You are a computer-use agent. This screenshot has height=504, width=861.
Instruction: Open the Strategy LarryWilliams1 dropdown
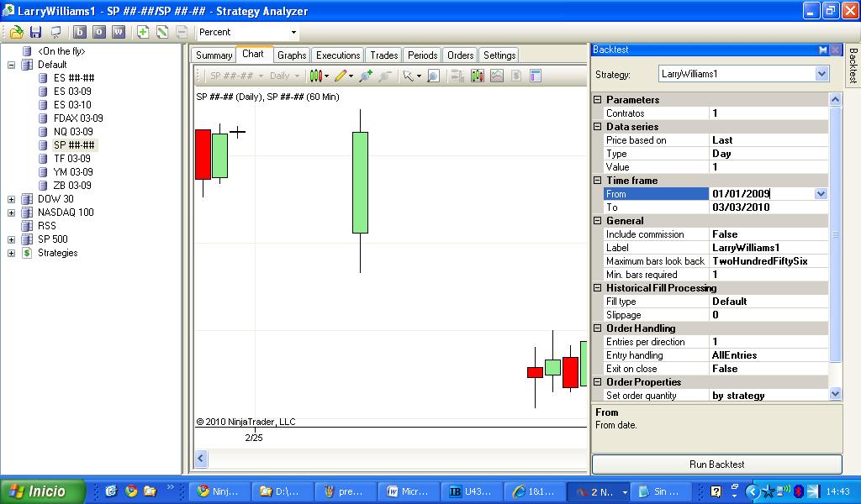click(x=821, y=73)
